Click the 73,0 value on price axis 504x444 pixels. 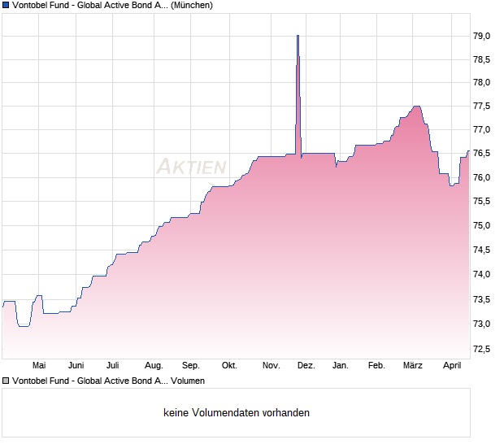(482, 324)
